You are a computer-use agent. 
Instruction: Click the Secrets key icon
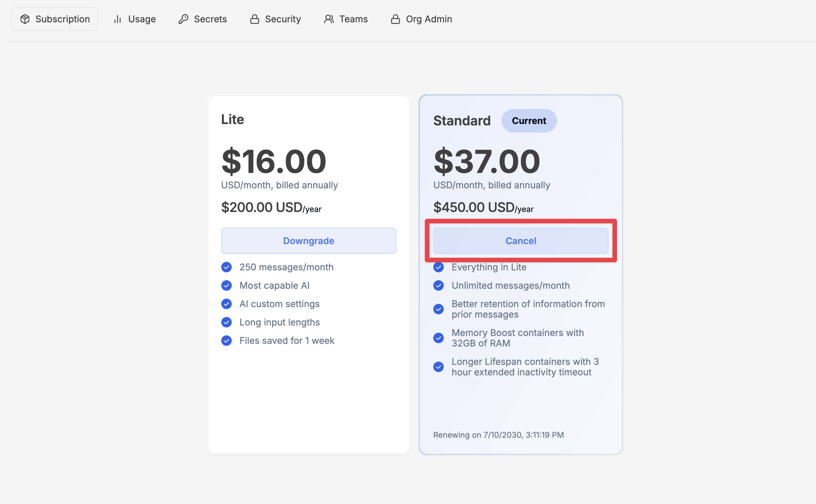click(183, 19)
